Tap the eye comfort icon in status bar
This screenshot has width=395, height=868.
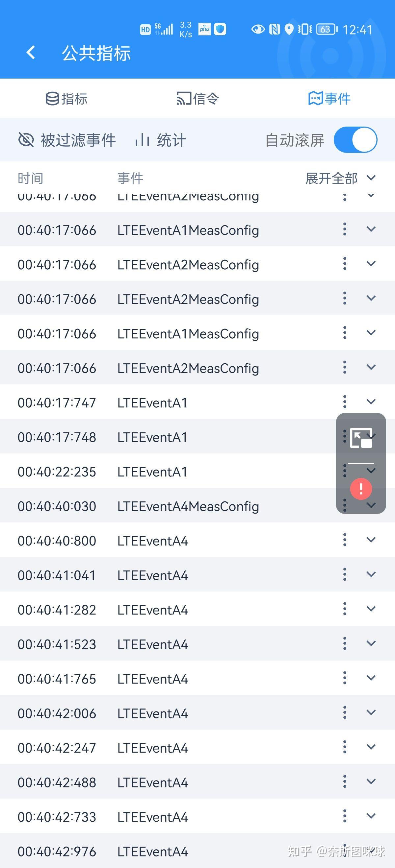258,29
